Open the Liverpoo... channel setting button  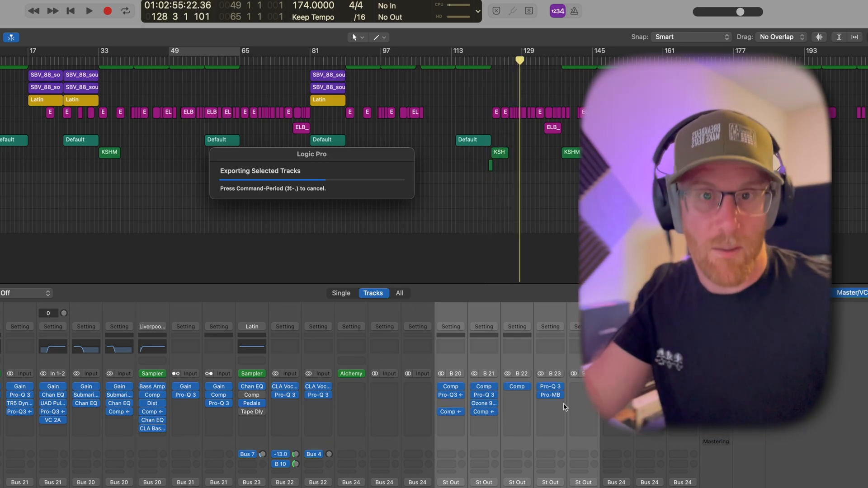point(152,326)
